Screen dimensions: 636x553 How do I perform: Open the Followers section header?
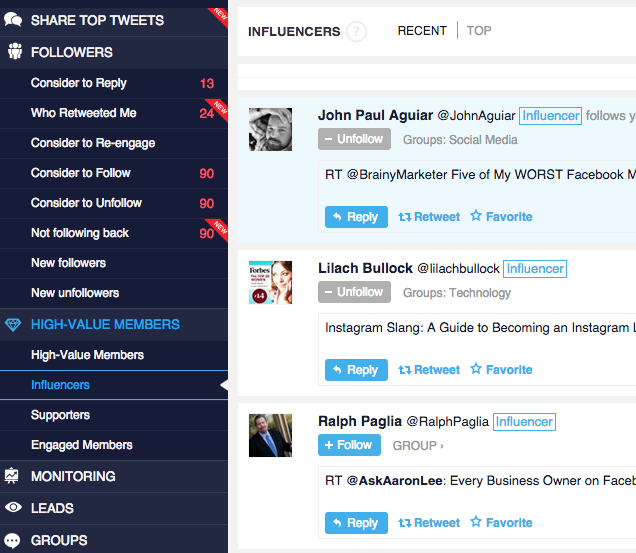click(x=114, y=52)
